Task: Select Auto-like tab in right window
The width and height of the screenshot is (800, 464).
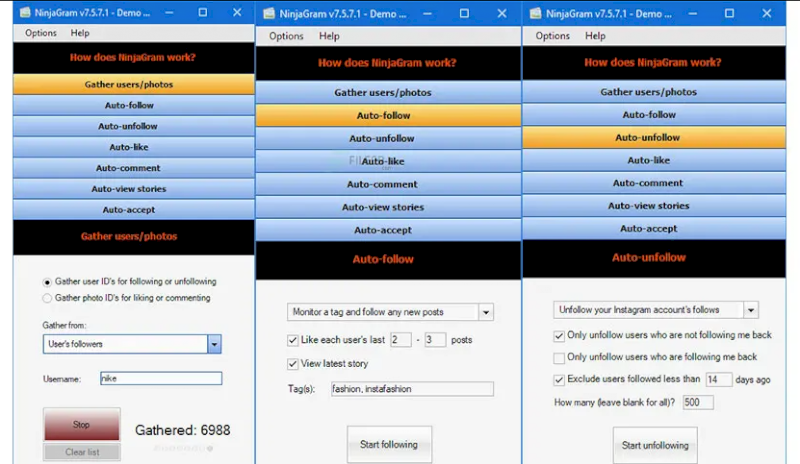Action: [x=654, y=160]
